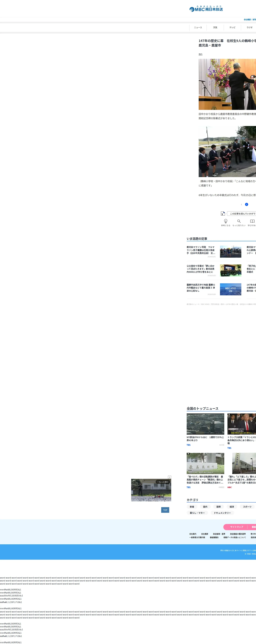
Task: Click the lightbulb 参考になる reaction icon
Action: click(226, 221)
